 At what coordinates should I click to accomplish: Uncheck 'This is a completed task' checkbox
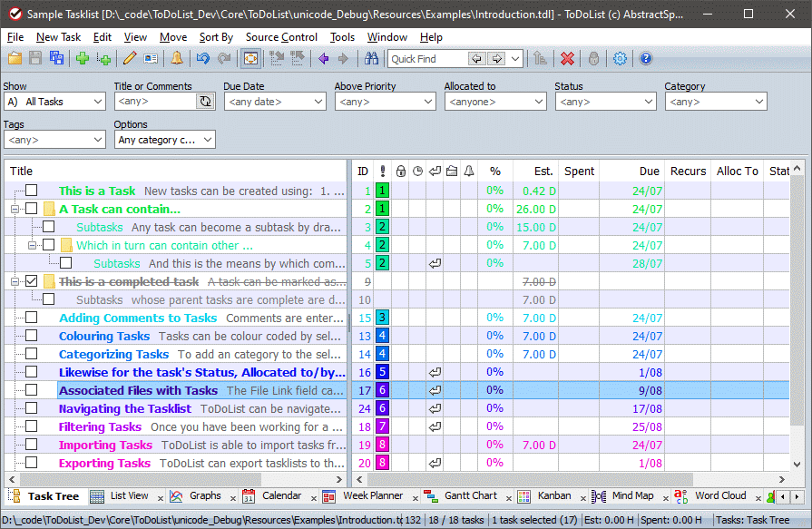(x=32, y=281)
